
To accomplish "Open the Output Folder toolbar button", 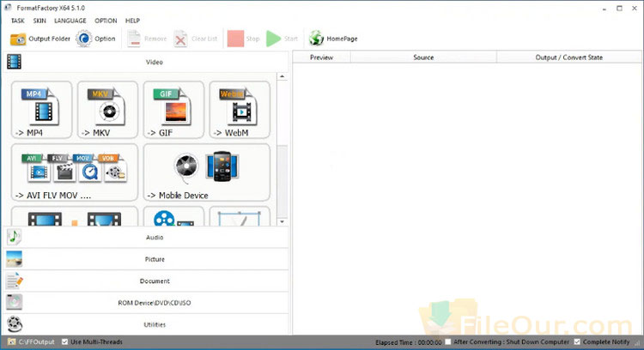I will click(39, 39).
